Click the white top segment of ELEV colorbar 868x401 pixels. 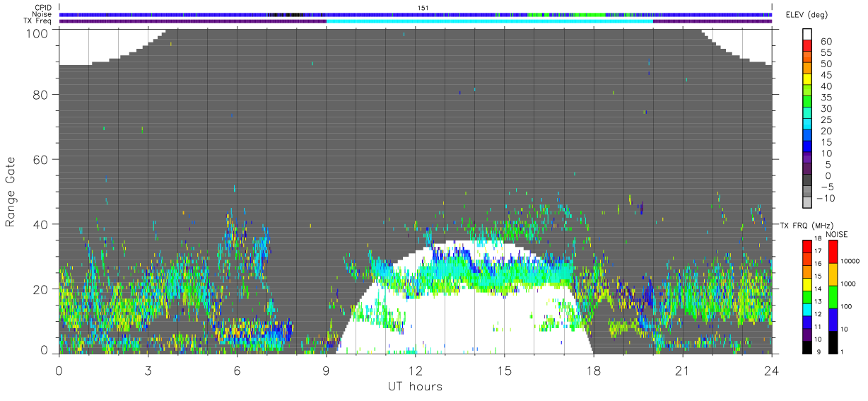coord(807,33)
